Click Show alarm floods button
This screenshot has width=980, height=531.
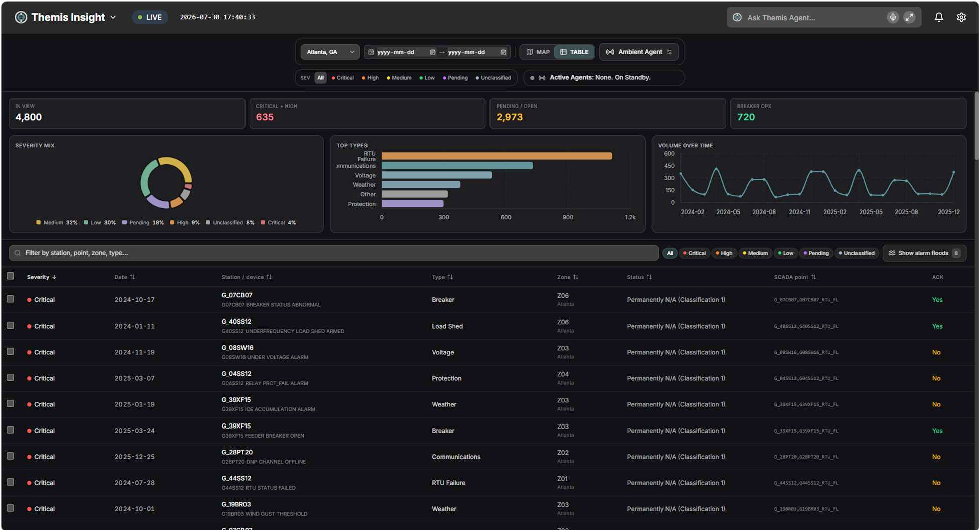tap(924, 253)
